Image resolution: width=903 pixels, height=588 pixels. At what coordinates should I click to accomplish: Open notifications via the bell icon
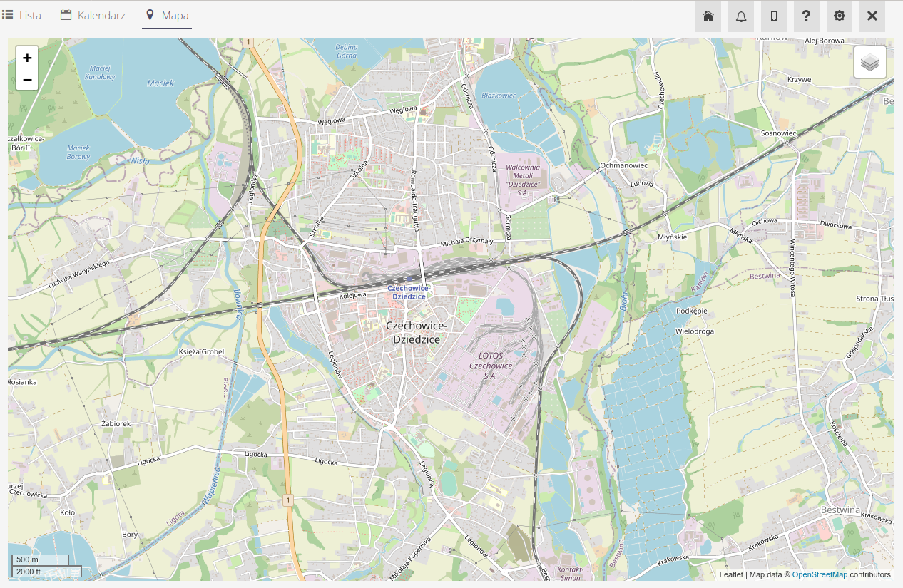741,16
